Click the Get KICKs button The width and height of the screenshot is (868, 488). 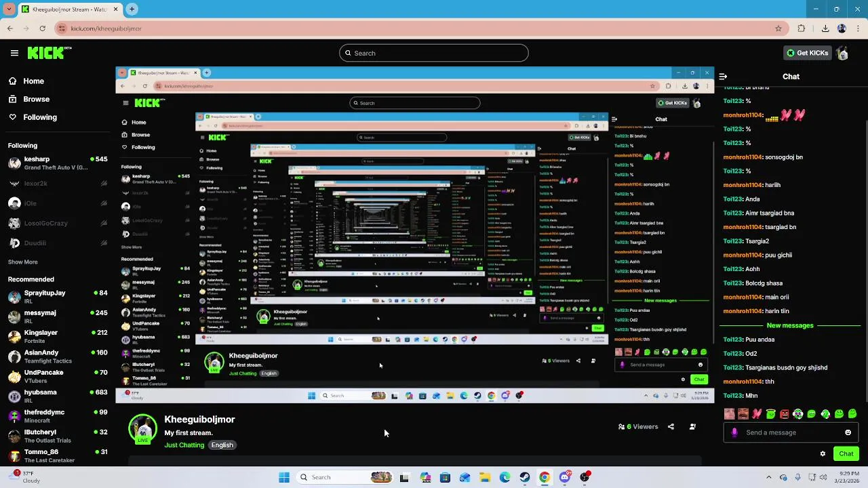point(808,53)
